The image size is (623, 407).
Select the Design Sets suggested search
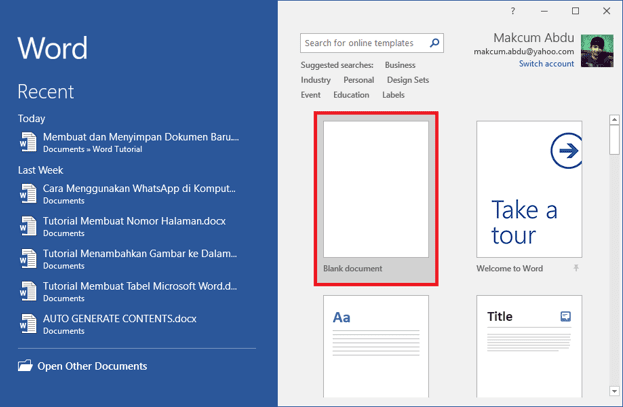408,80
